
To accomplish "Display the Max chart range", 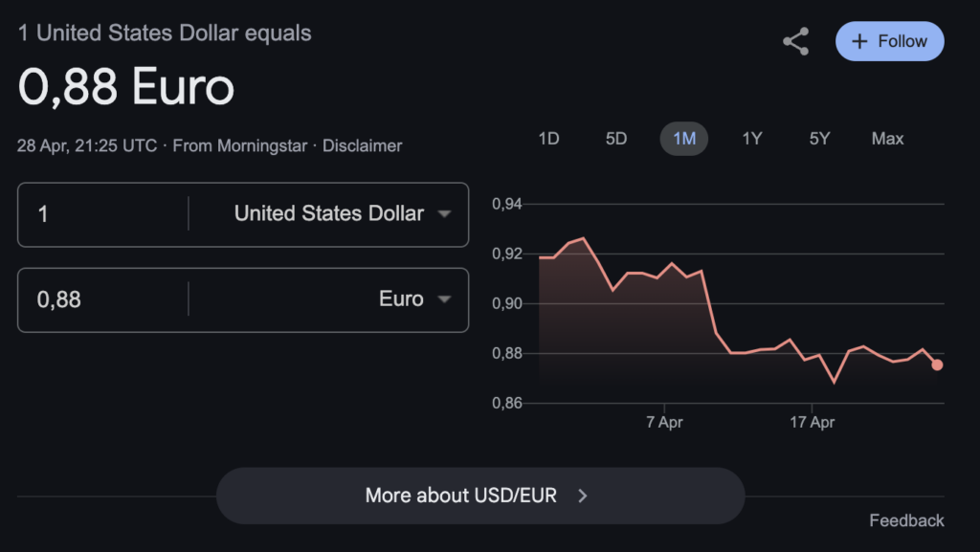I will [887, 139].
